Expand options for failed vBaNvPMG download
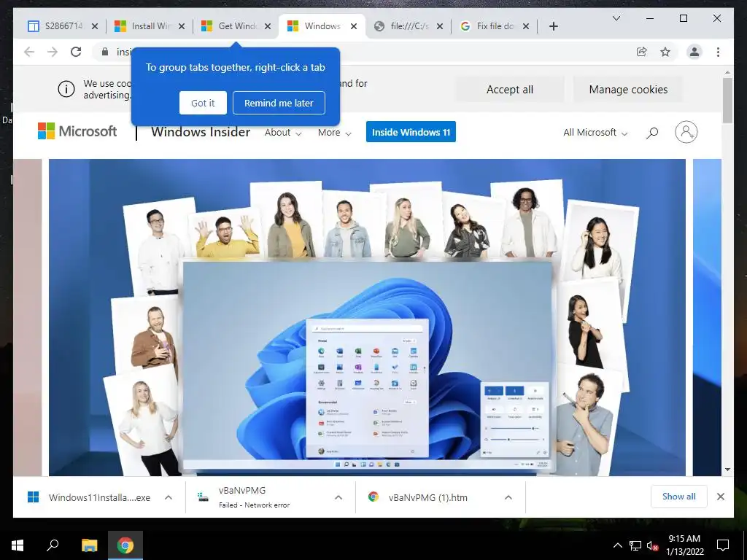Screen dimensions: 747x560 [338, 497]
